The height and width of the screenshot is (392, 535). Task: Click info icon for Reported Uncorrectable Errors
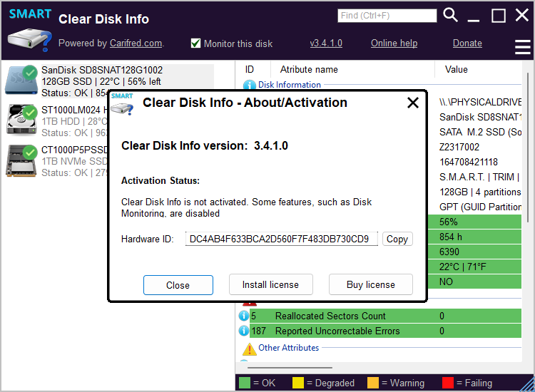point(244,331)
